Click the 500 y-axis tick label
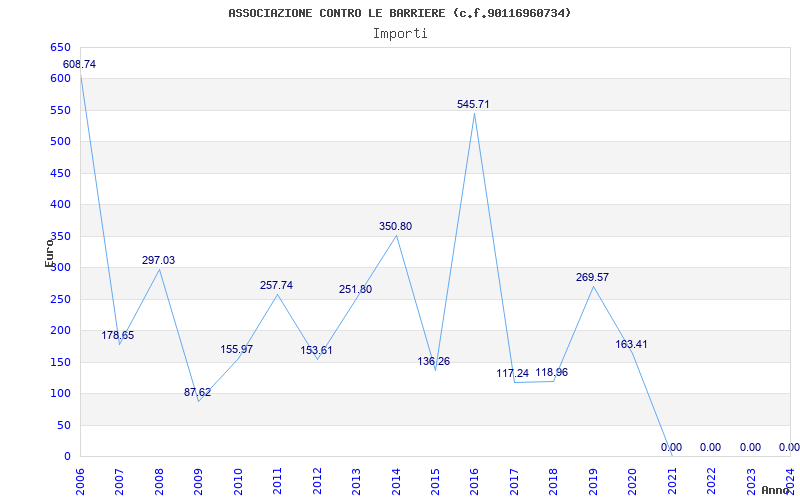Screen dimensions: 800x500 pos(60,142)
